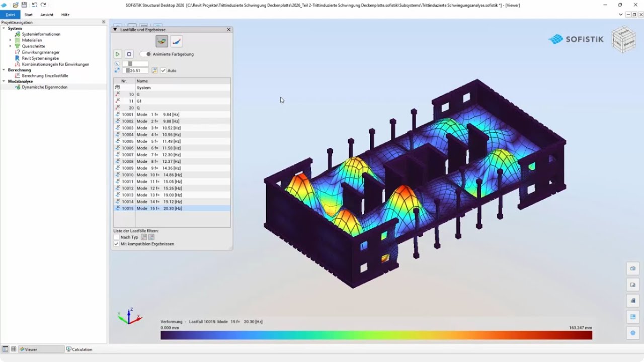Start the mode shape animation
The image size is (644, 362).
pos(117,54)
